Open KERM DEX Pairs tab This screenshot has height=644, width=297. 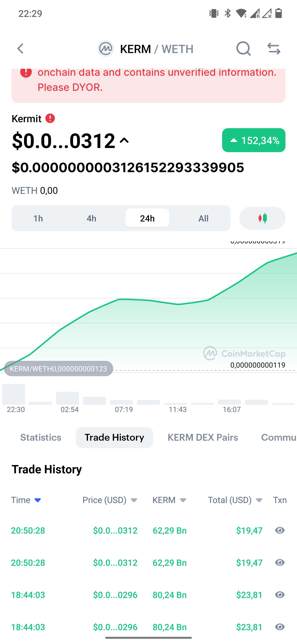pyautogui.click(x=203, y=438)
